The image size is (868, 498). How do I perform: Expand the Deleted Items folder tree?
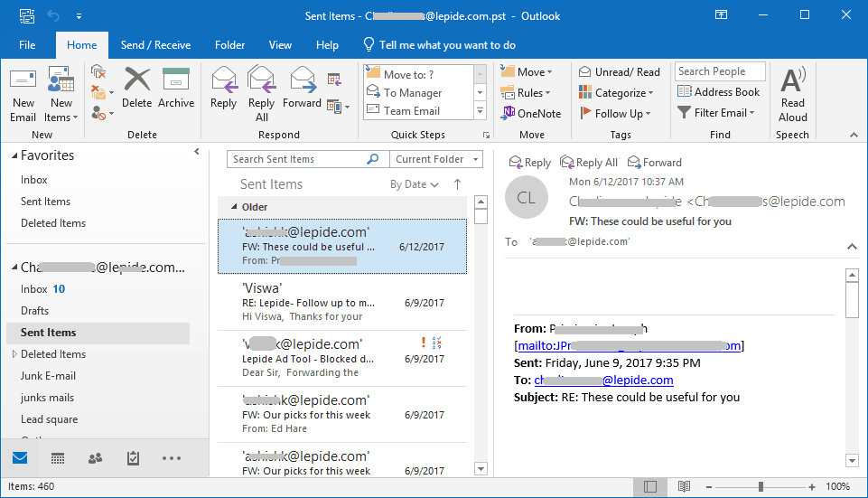tap(14, 354)
